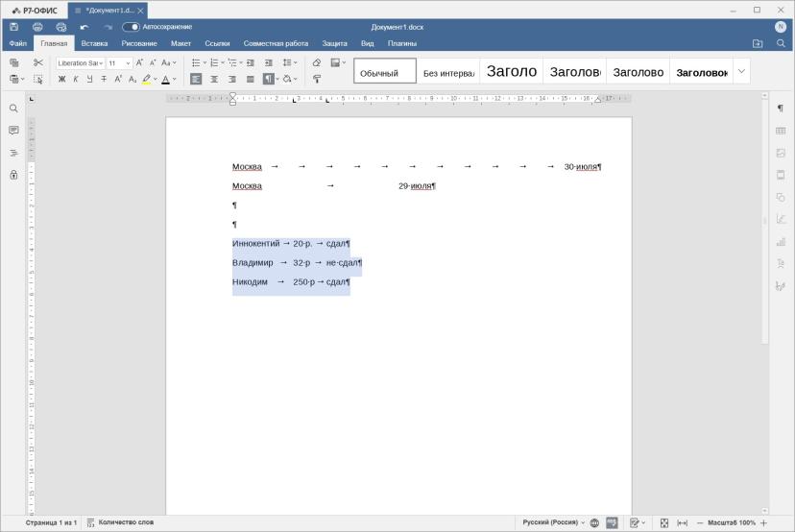This screenshot has height=532, width=795.
Task: Open the Вид tab
Action: (x=367, y=43)
